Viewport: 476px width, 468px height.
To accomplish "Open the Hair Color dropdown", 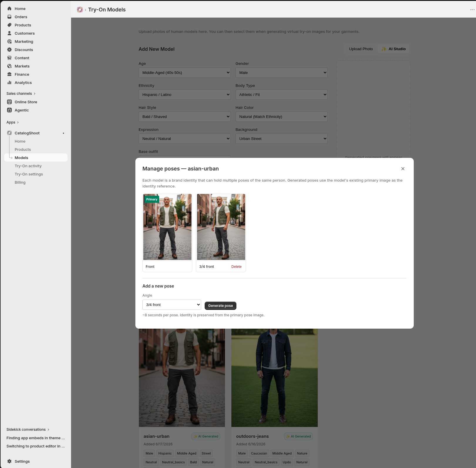I will (282, 117).
